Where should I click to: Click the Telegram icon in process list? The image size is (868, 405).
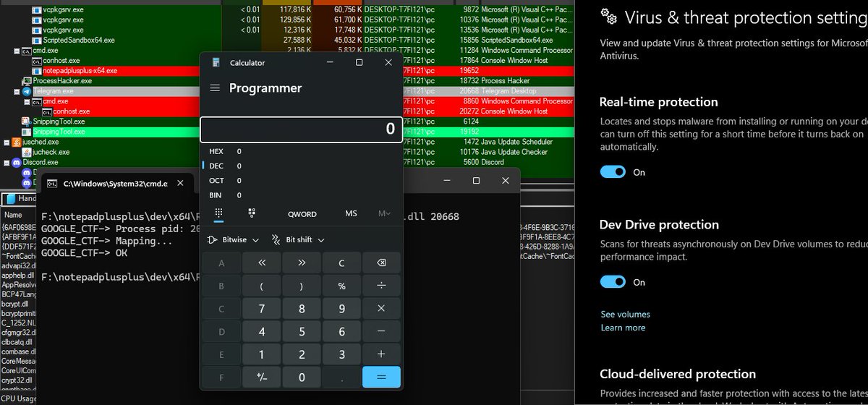[26, 92]
